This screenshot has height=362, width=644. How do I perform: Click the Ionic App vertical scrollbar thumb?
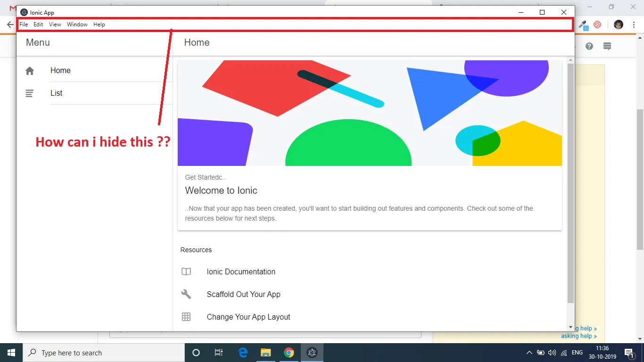coord(570,183)
